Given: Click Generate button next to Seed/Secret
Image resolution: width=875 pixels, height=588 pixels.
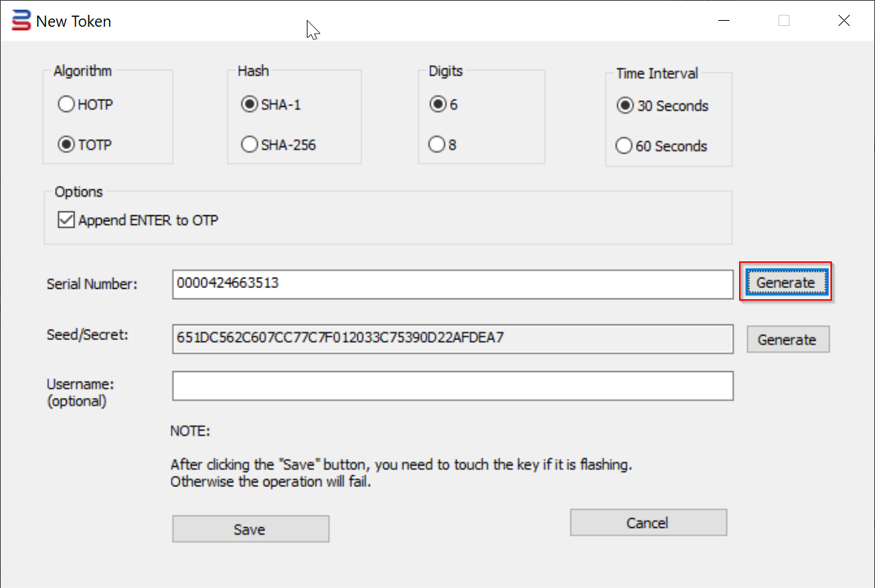Looking at the screenshot, I should click(787, 339).
